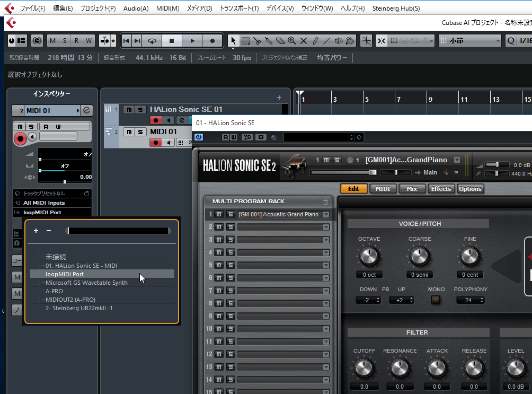Click the transport Record button
Viewport: 532px width, 394px height.
click(x=212, y=41)
